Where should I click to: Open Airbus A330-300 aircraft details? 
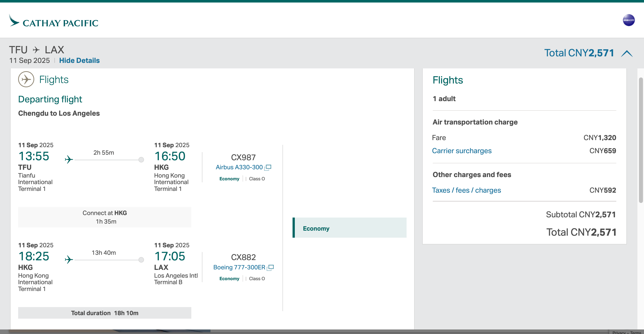pos(239,167)
